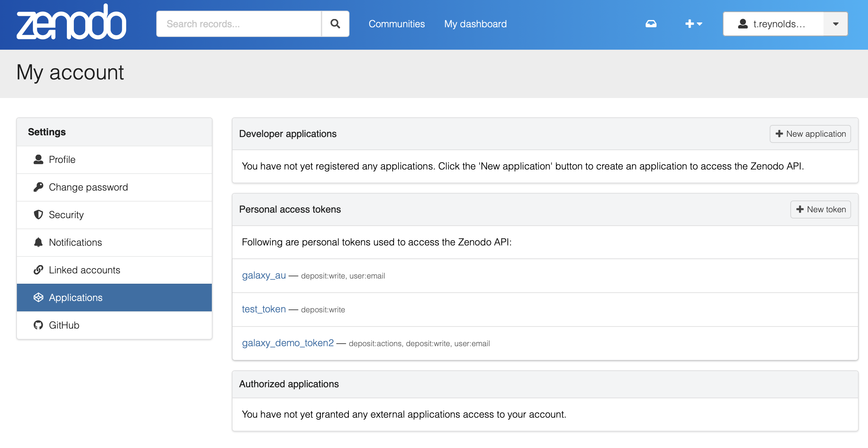Image resolution: width=868 pixels, height=448 pixels.
Task: Go to My dashboard
Action: tap(475, 24)
